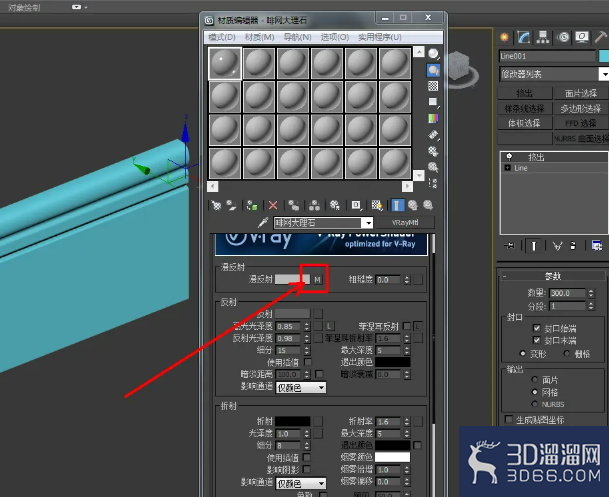
Task: Open the 模式(D) menu in Material Editor
Action: [x=222, y=37]
